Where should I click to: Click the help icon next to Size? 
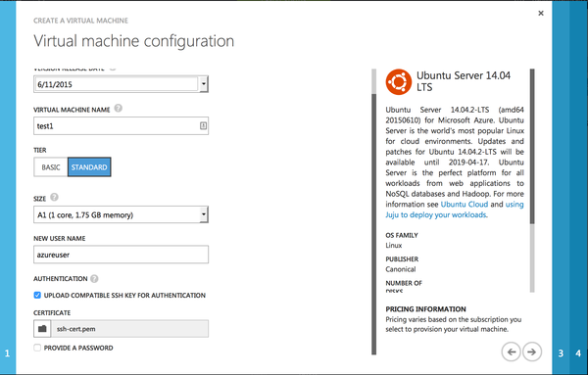pyautogui.click(x=54, y=197)
